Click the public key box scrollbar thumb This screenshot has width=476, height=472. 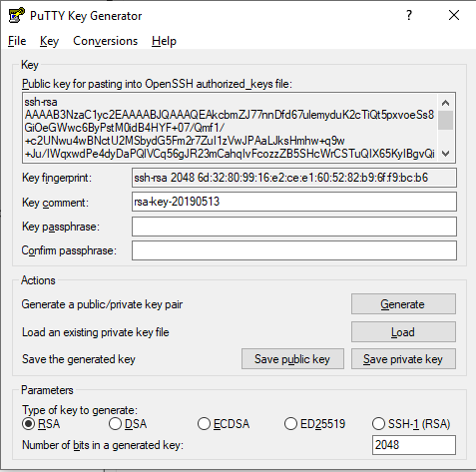pos(445,120)
